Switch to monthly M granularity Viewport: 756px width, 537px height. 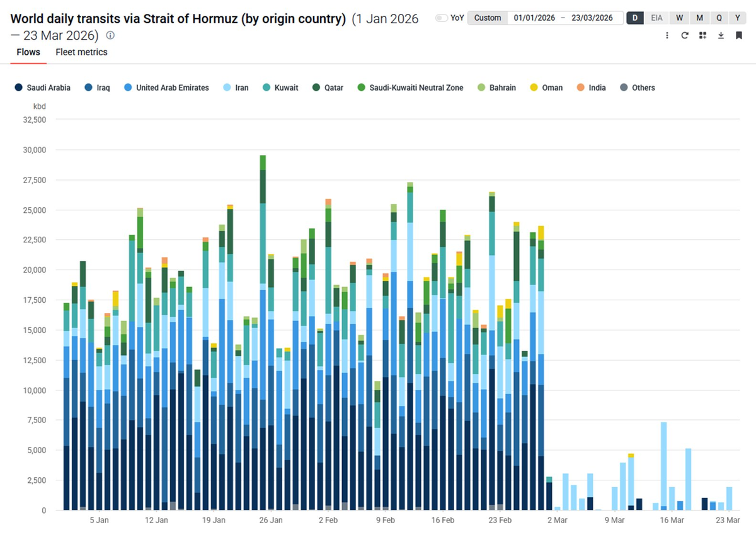(699, 18)
